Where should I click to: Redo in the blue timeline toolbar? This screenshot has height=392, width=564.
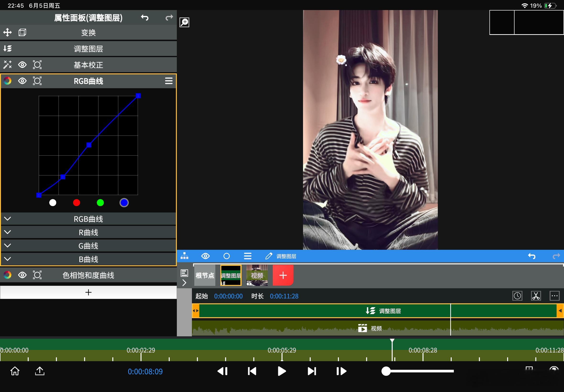coord(556,256)
